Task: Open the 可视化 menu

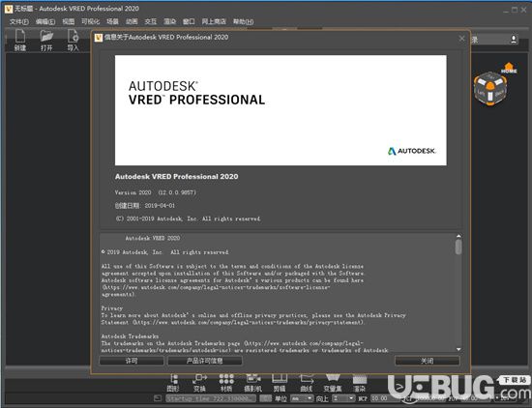Action: [x=91, y=21]
